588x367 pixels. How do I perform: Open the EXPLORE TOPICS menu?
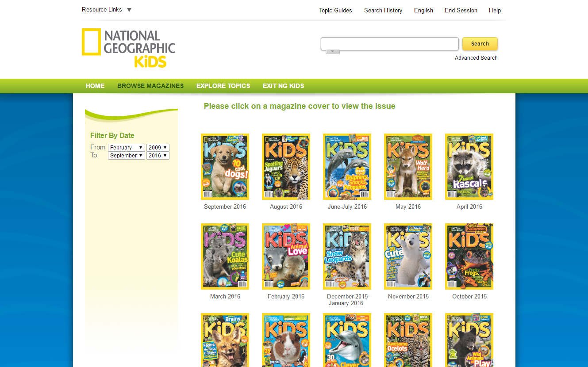click(223, 86)
